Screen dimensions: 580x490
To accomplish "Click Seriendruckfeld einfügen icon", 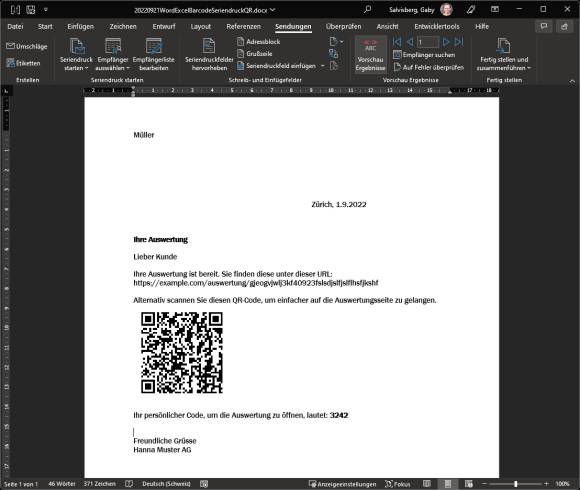I will pyautogui.click(x=240, y=66).
